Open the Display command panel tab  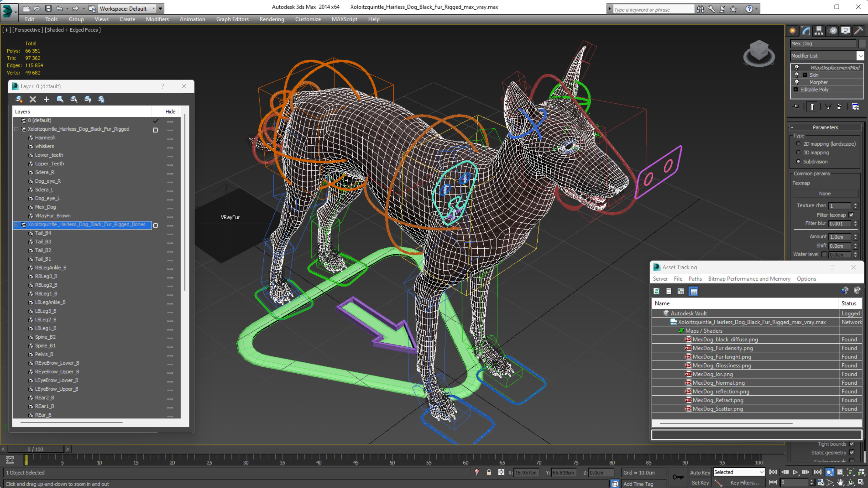(845, 31)
